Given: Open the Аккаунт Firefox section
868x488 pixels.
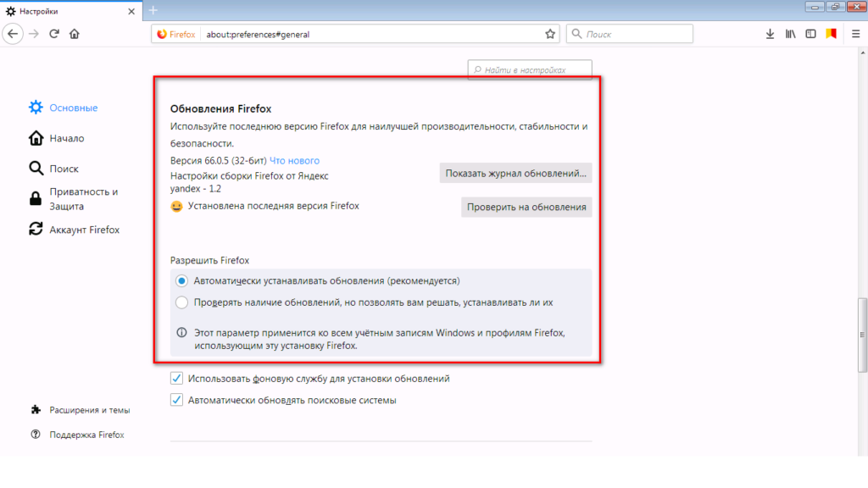Looking at the screenshot, I should pyautogui.click(x=75, y=229).
